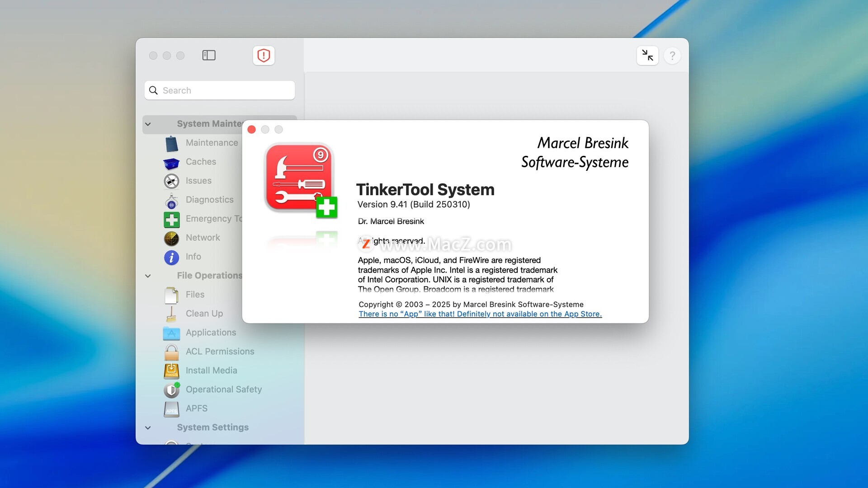This screenshot has width=868, height=488.
Task: Open the Caches pane
Action: point(201,162)
